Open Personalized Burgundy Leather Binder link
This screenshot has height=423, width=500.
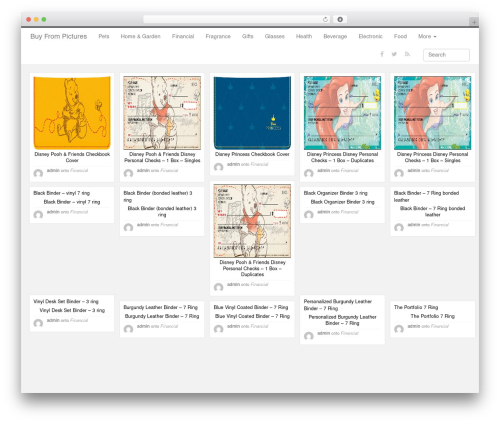[x=342, y=320]
